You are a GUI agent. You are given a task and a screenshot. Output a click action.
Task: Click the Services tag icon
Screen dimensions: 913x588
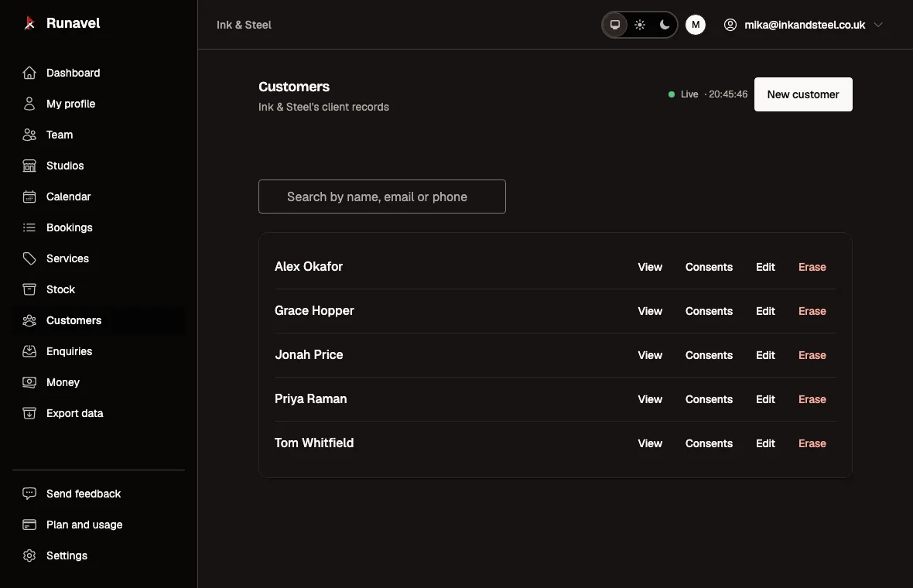(29, 258)
